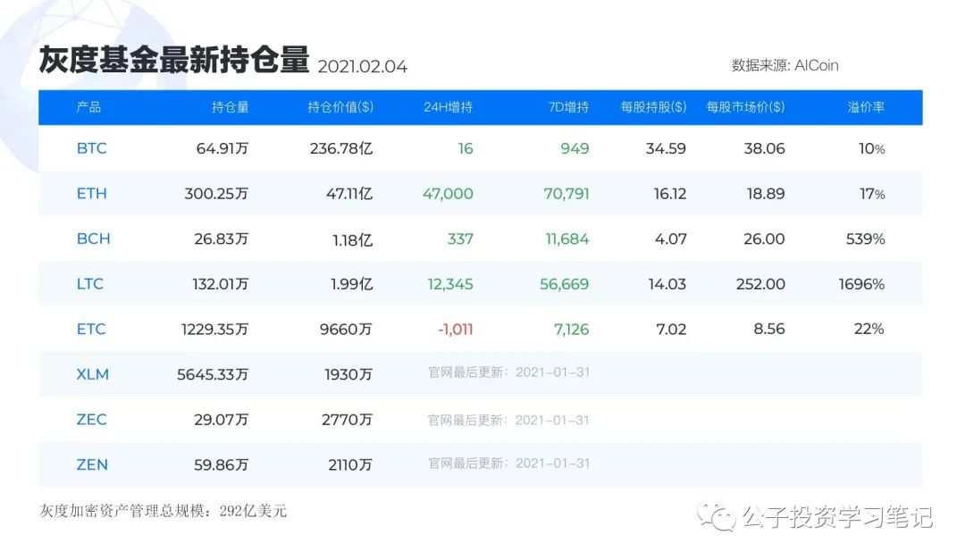Select the 持仓量 column header
965x560 pixels.
coord(229,107)
